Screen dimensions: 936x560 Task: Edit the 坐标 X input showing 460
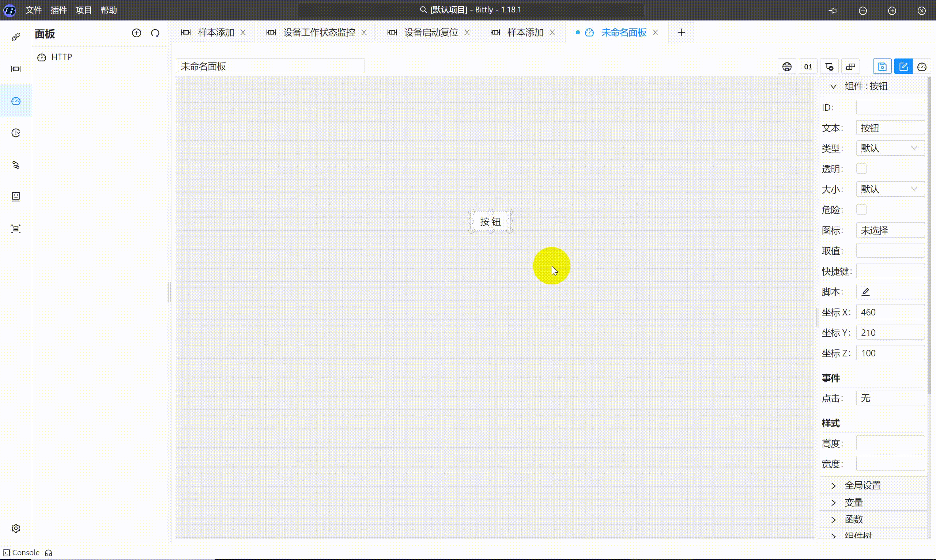pos(891,312)
